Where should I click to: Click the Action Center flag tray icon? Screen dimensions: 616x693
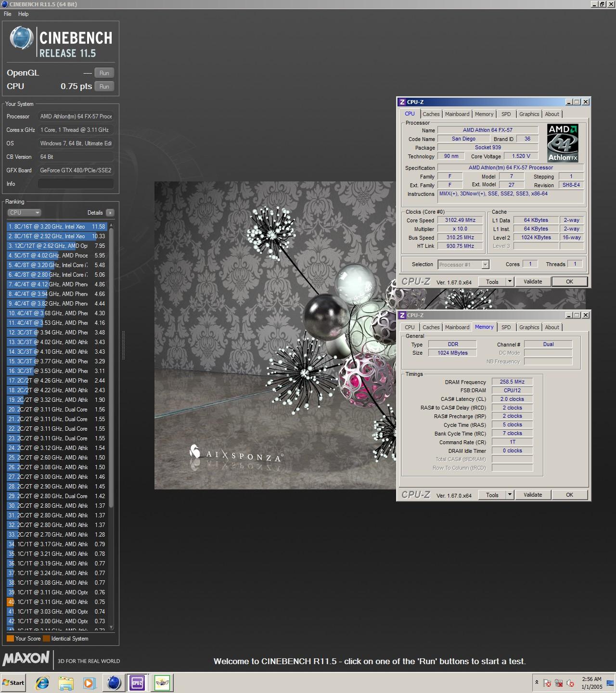click(547, 683)
